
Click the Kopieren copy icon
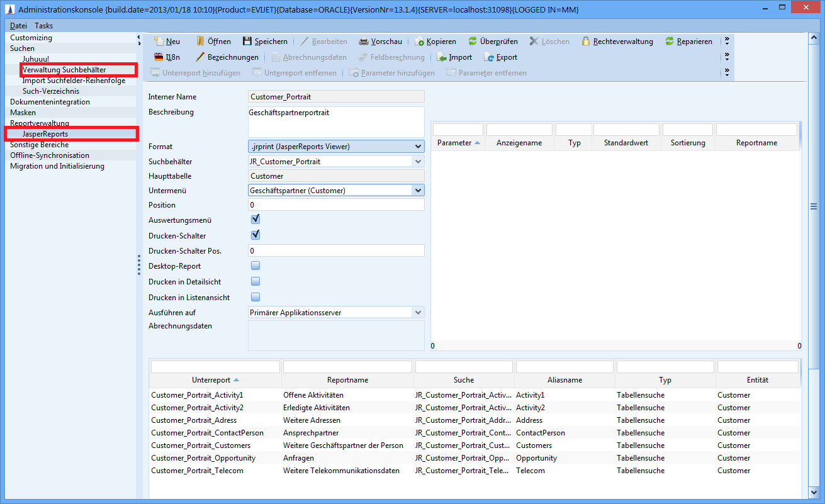pyautogui.click(x=420, y=42)
